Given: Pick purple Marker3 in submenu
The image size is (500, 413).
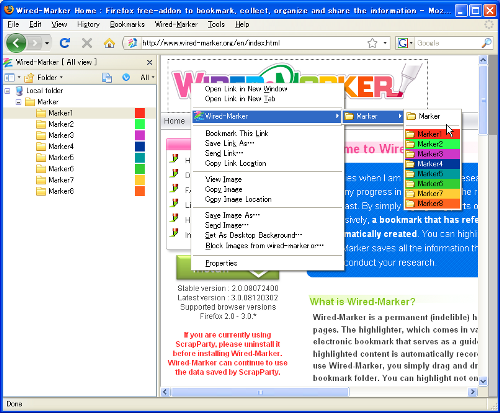Looking at the screenshot, I should (x=432, y=154).
